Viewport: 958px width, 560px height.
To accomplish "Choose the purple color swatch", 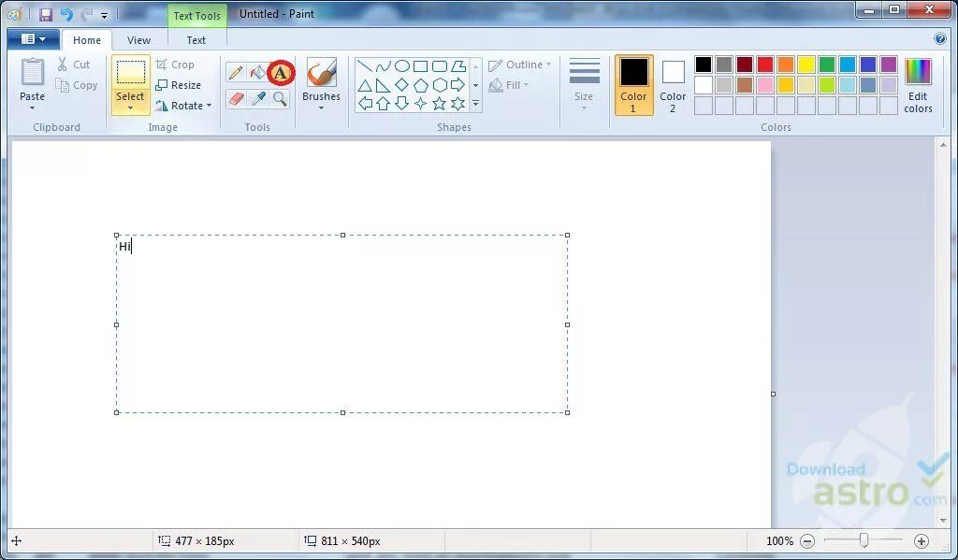I will click(889, 65).
